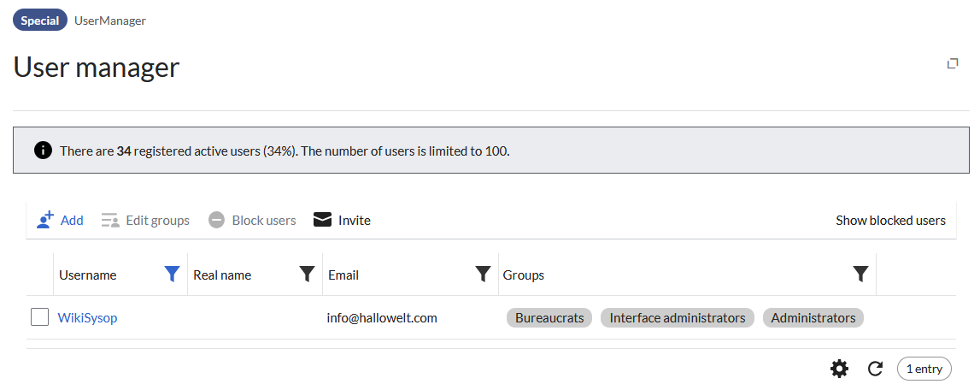
Task: Click the Invite envelope icon
Action: 322,220
